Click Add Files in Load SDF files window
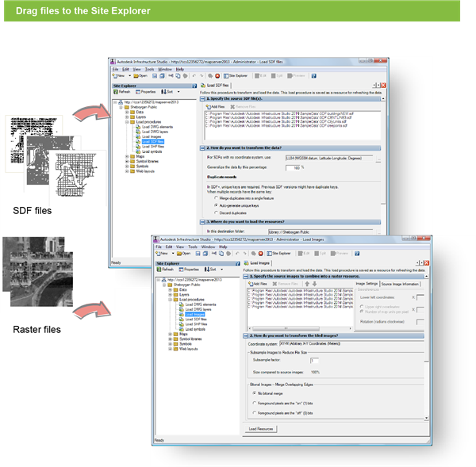 coord(215,107)
